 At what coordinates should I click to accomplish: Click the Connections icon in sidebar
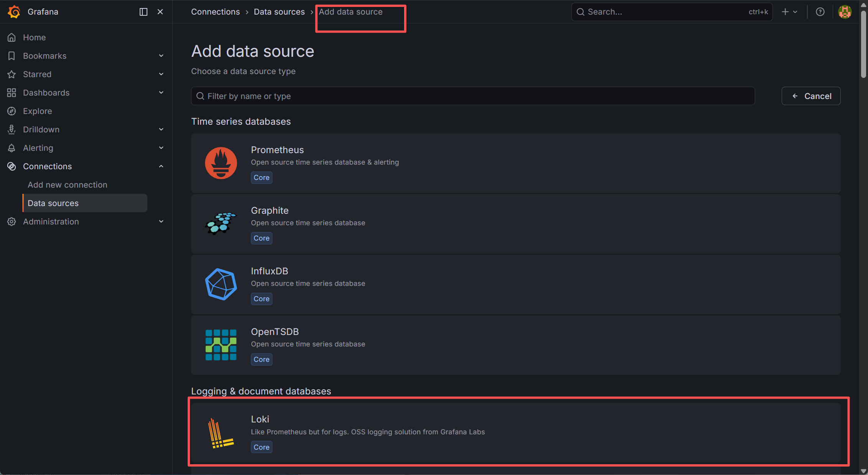coord(12,166)
